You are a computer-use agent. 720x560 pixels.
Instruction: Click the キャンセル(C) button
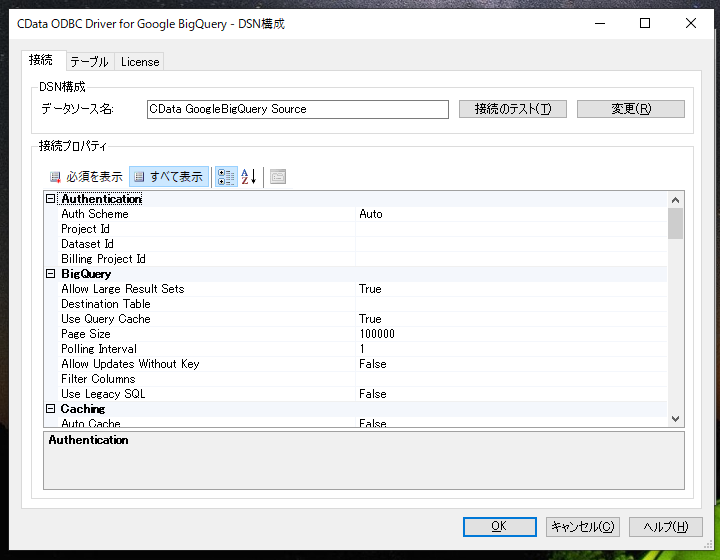pyautogui.click(x=583, y=526)
